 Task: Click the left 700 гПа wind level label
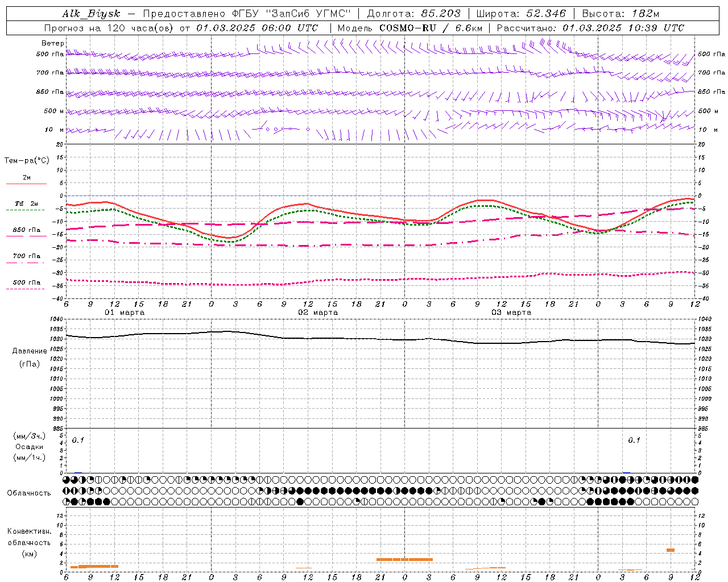click(50, 73)
